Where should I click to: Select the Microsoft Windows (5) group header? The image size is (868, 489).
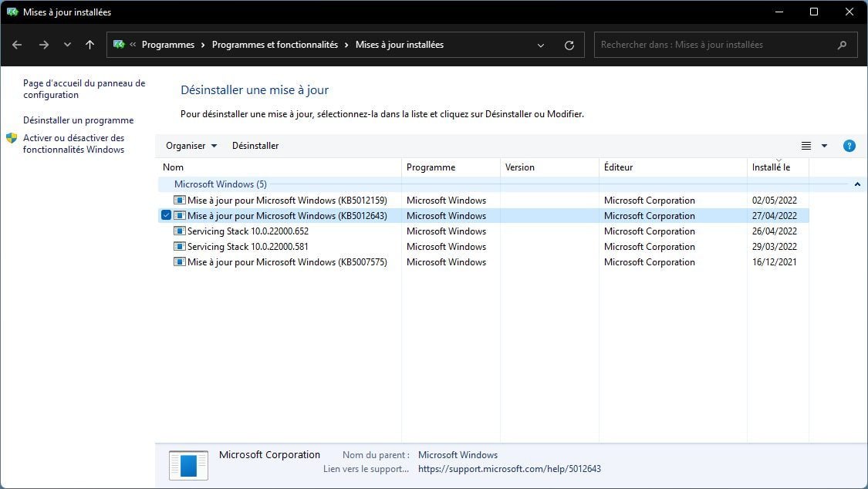pyautogui.click(x=221, y=184)
